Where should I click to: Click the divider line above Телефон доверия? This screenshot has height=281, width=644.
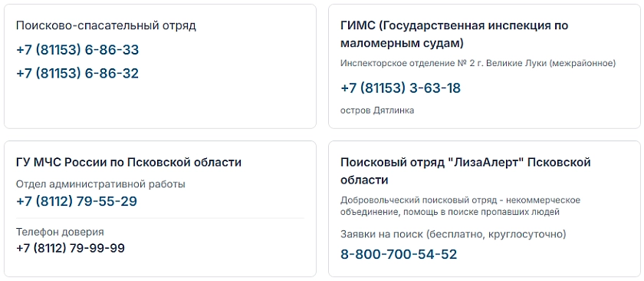click(159, 217)
